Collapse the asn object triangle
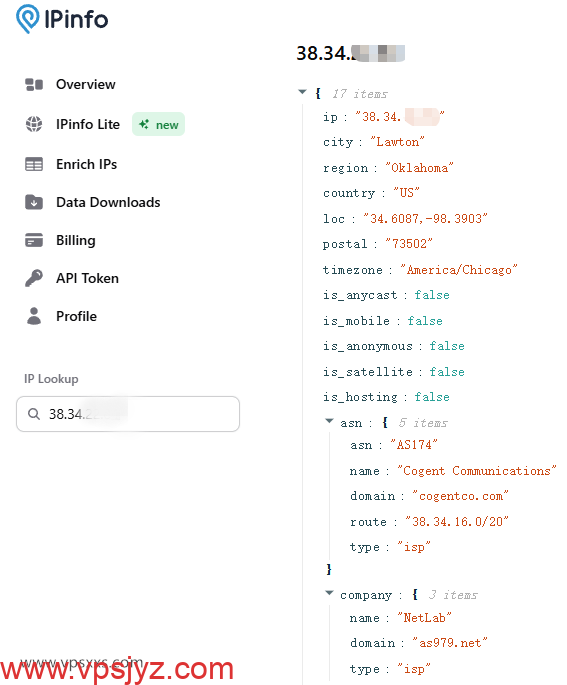Viewport: 567px width, 685px height. (x=329, y=421)
